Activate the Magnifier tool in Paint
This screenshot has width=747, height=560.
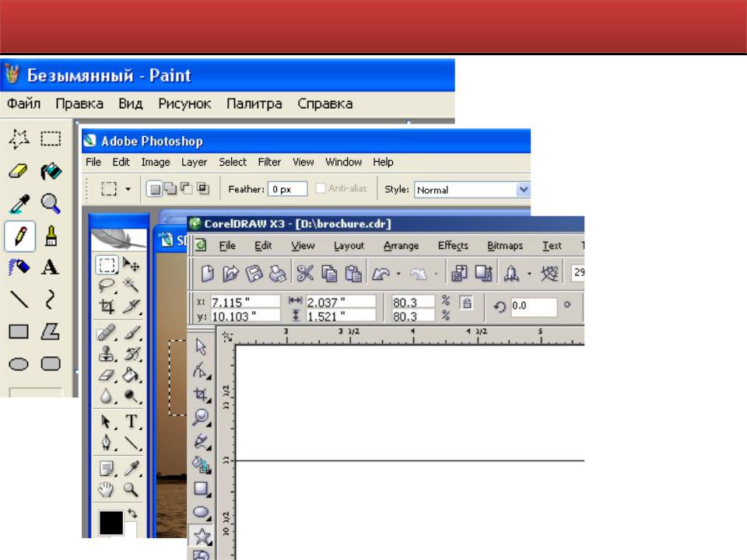(51, 203)
